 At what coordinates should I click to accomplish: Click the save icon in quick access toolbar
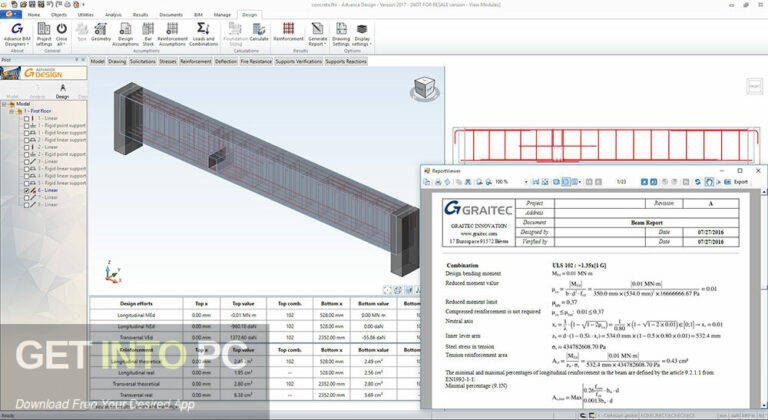click(31, 4)
